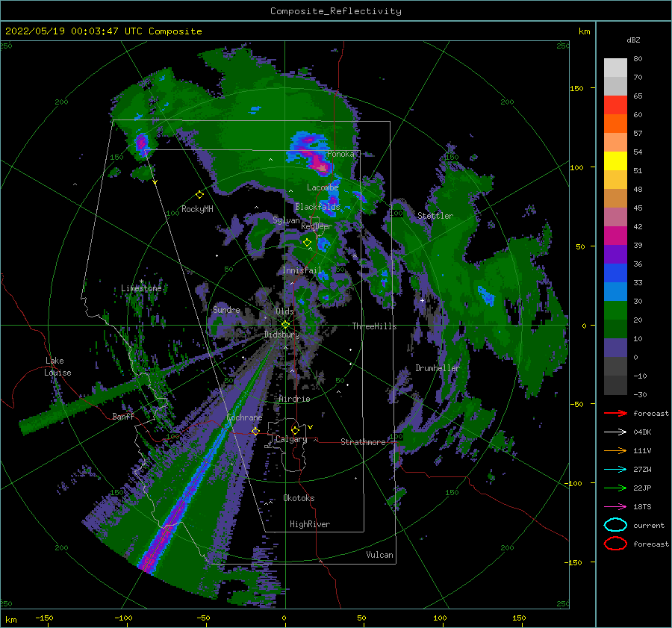Click the yellow diamond marker near RockyMH
The height and width of the screenshot is (628, 672).
[x=199, y=195]
